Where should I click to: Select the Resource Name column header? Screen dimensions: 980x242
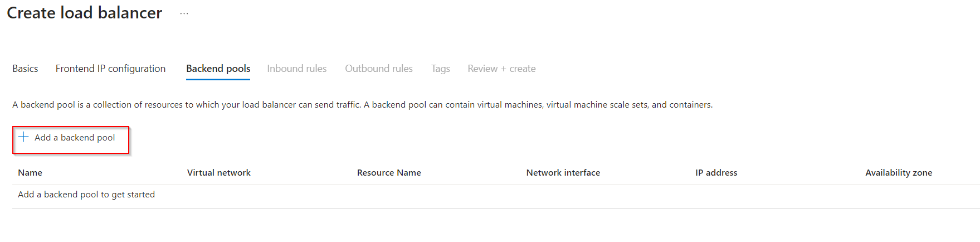click(x=389, y=173)
